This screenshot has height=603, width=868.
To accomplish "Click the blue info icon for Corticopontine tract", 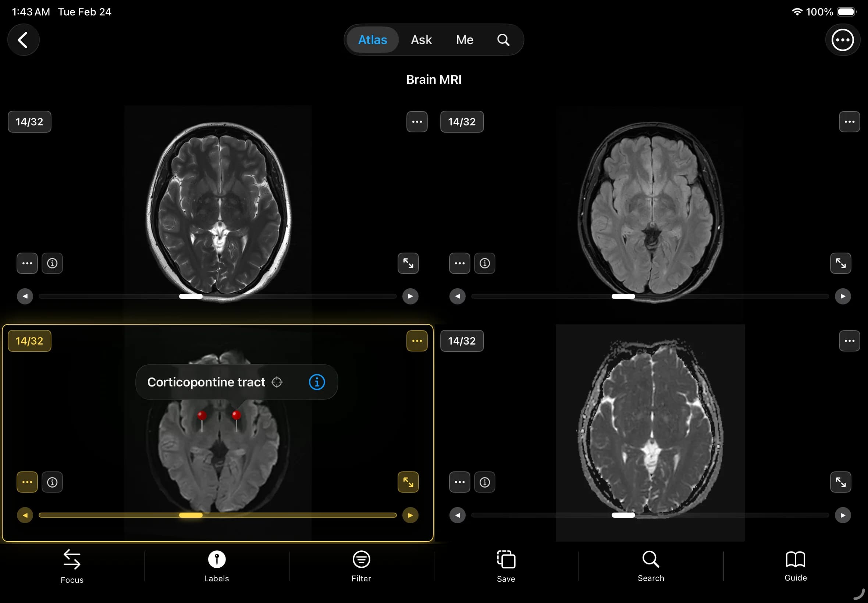I will [317, 382].
